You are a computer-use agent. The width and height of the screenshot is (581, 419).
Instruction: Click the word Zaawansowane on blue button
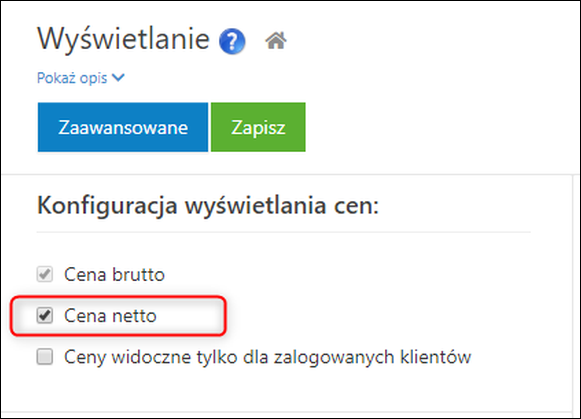123,128
